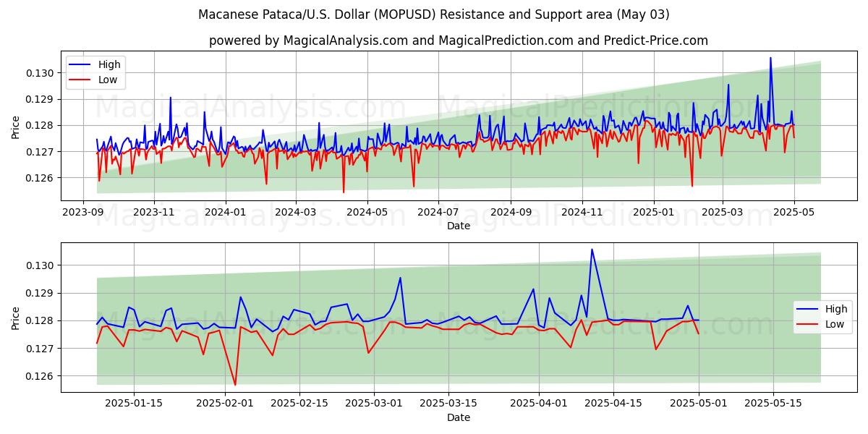Click the 2024-07 date tick on the top chart
The width and height of the screenshot is (868, 434).
438,212
